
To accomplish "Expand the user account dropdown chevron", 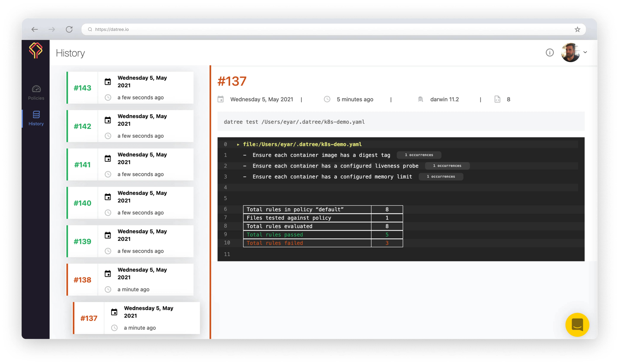I will click(x=585, y=52).
